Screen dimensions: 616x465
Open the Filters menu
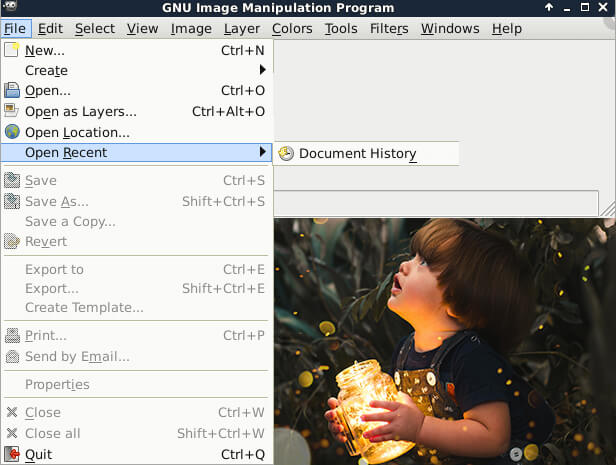coord(389,28)
